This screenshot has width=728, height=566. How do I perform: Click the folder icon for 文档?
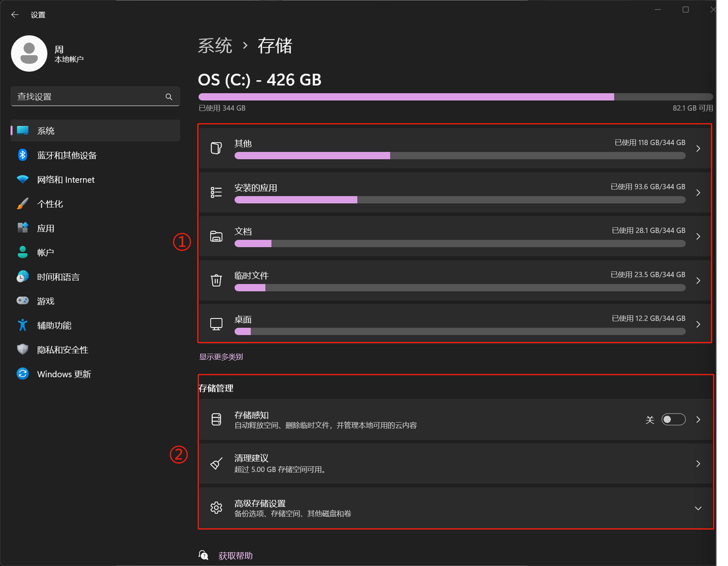pyautogui.click(x=216, y=236)
